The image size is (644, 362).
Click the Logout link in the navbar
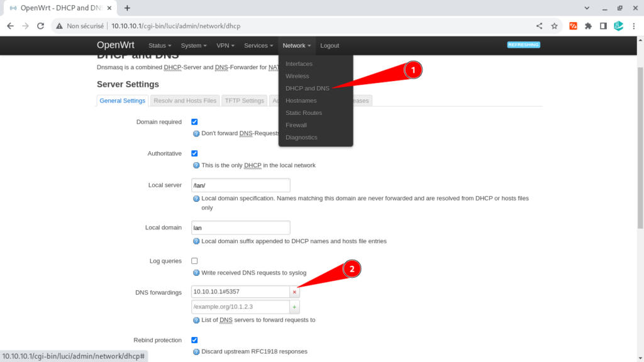point(330,45)
